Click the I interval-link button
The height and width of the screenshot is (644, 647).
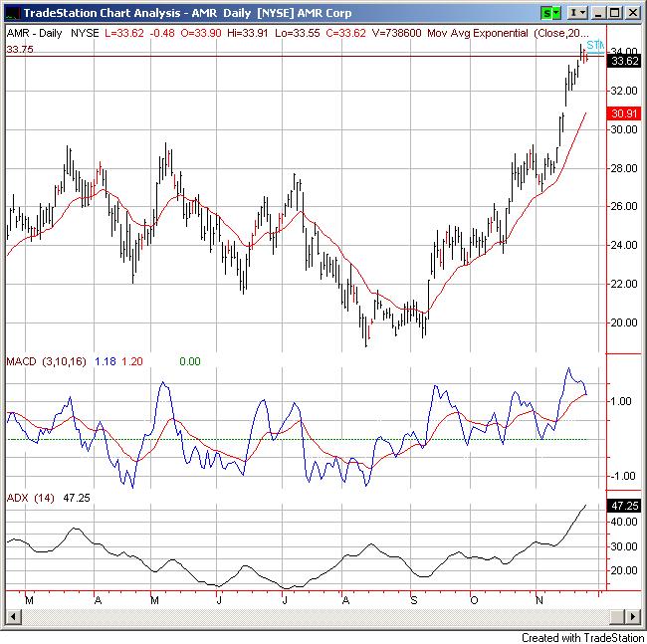[x=572, y=13]
